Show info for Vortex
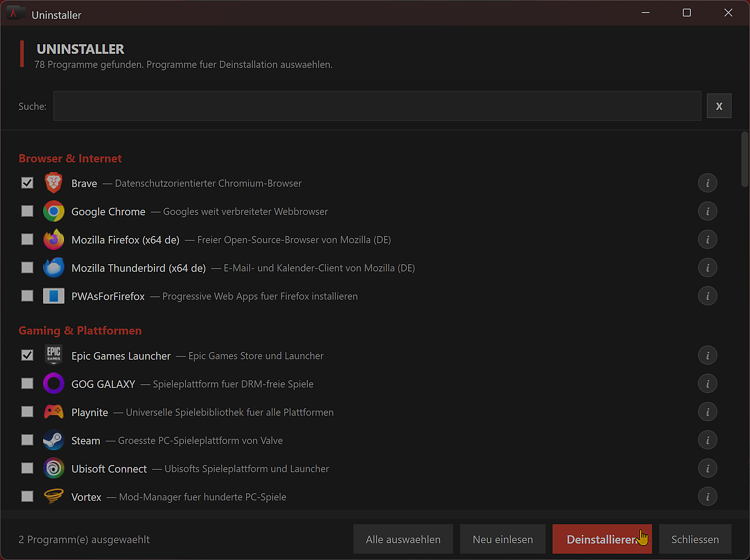This screenshot has width=750, height=560. click(x=708, y=497)
